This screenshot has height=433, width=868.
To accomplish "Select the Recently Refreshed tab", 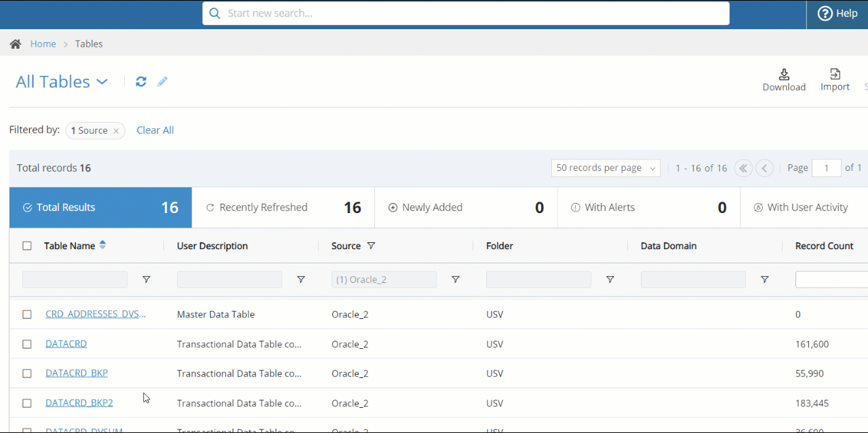I will (283, 208).
